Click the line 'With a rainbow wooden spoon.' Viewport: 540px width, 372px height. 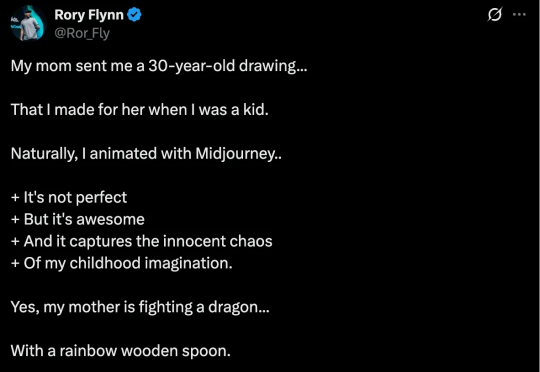click(x=121, y=351)
